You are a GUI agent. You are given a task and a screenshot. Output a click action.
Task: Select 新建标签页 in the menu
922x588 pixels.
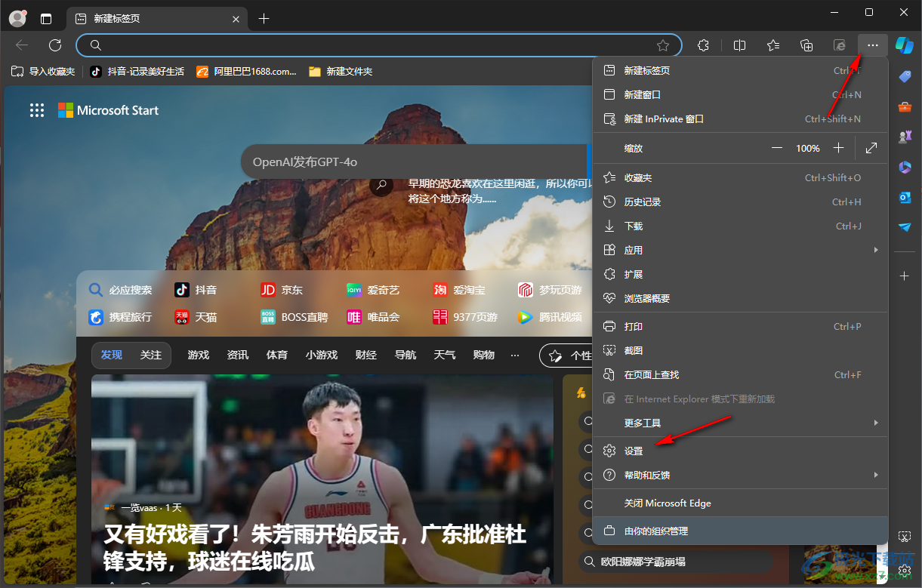pos(740,70)
